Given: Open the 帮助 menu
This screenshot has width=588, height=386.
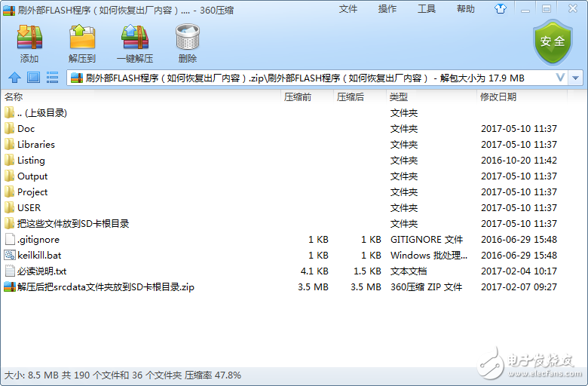Looking at the screenshot, I should pos(466,9).
